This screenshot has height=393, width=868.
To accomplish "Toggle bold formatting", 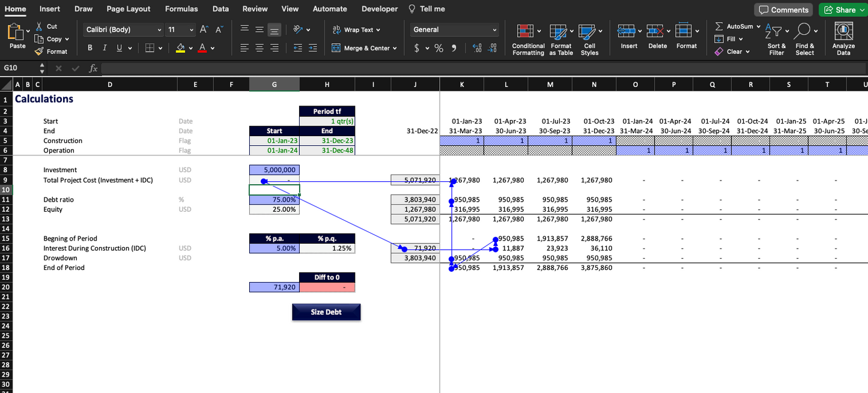I will click(90, 48).
